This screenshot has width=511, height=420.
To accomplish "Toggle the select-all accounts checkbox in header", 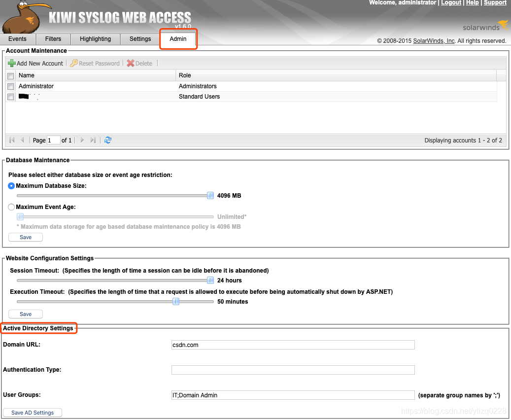I will [x=11, y=76].
